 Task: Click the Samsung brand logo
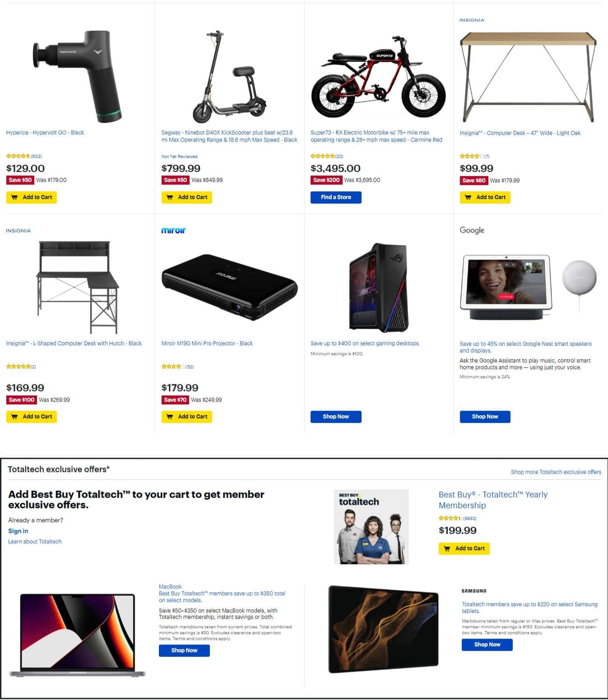473,591
